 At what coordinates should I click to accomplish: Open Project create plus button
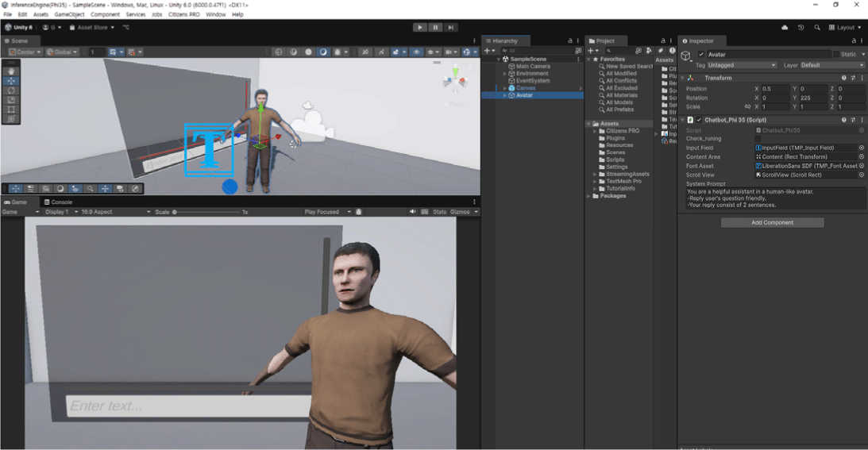click(592, 50)
